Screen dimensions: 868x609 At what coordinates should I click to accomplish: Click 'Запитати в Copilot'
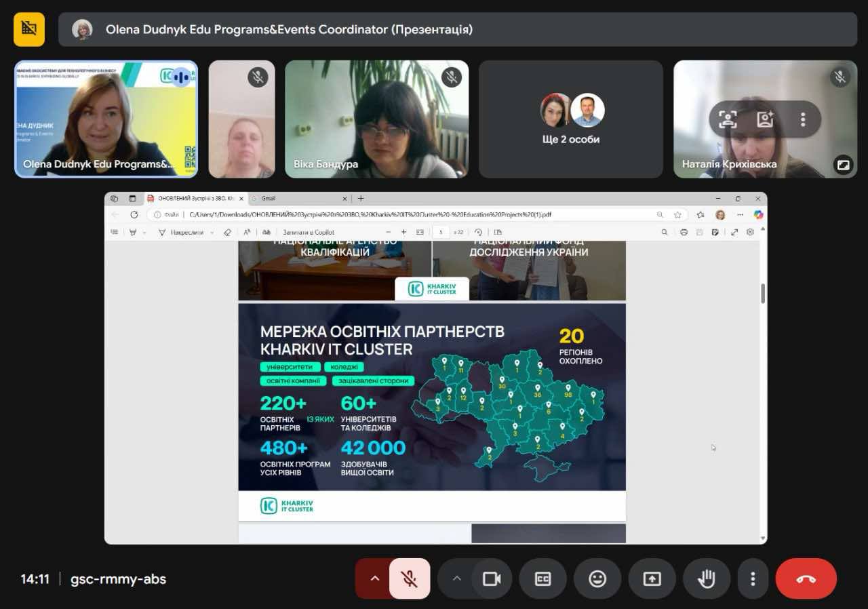pyautogui.click(x=309, y=232)
